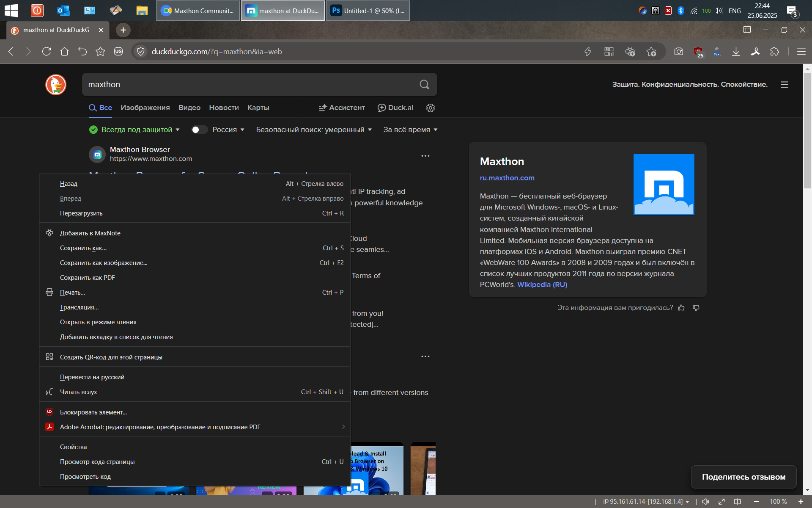
Task: Choose Сохранить как изображение… menu item
Action: click(195, 263)
